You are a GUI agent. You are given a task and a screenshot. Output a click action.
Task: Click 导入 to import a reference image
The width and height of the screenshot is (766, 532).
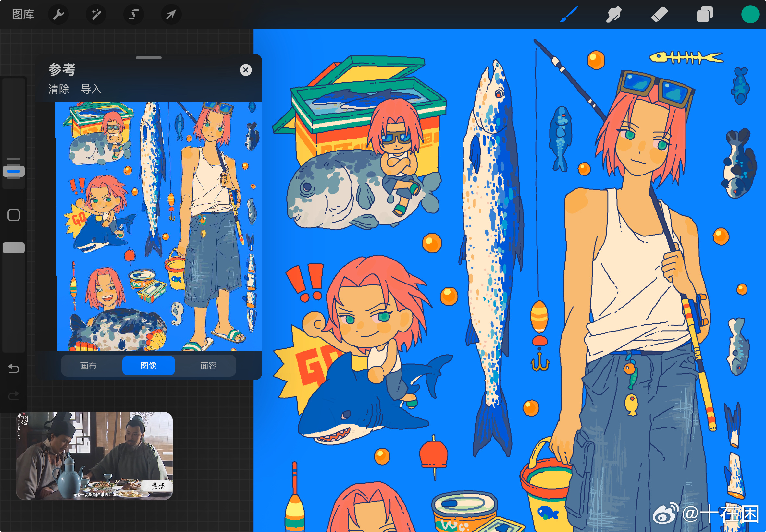91,89
